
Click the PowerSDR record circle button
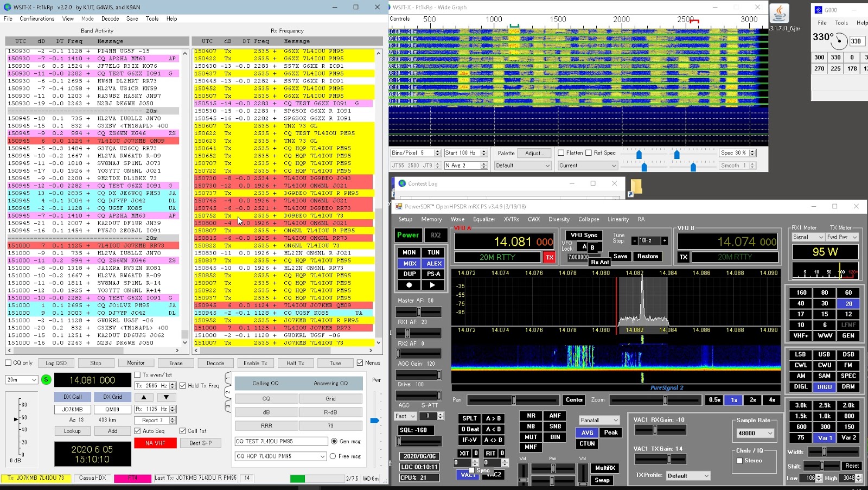coord(409,285)
